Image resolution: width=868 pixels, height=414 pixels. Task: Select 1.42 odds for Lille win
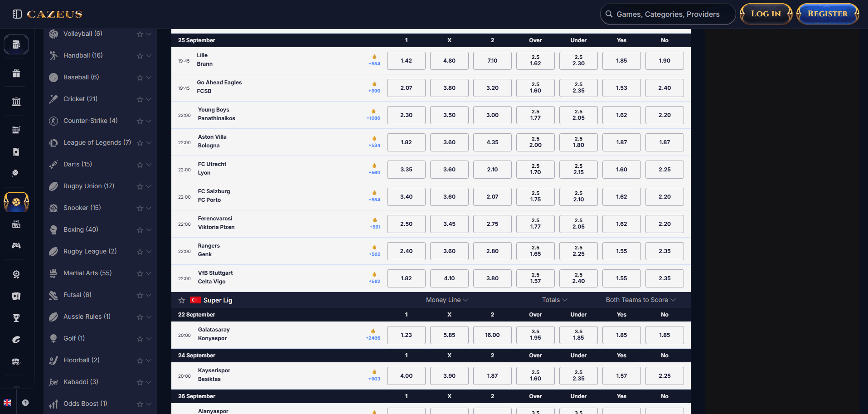tap(406, 61)
